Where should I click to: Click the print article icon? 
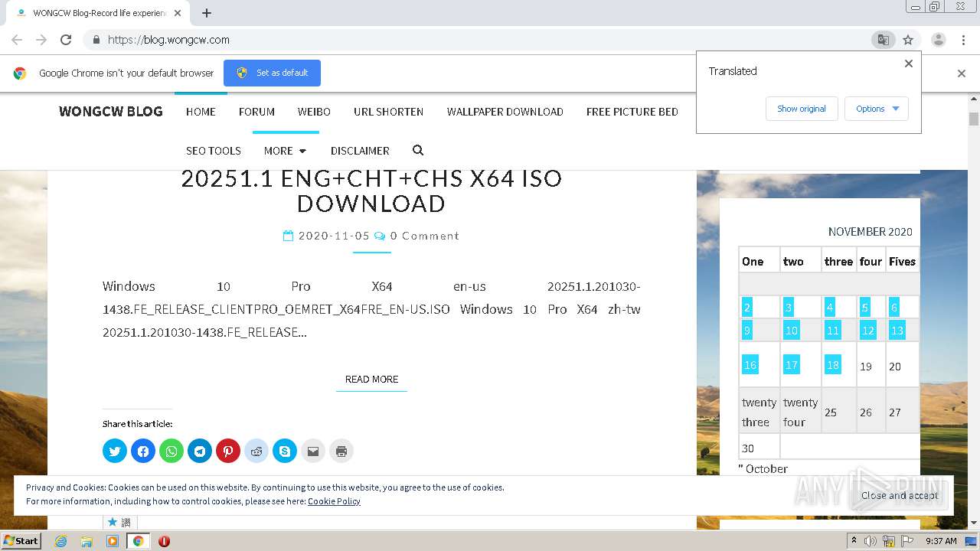[341, 451]
